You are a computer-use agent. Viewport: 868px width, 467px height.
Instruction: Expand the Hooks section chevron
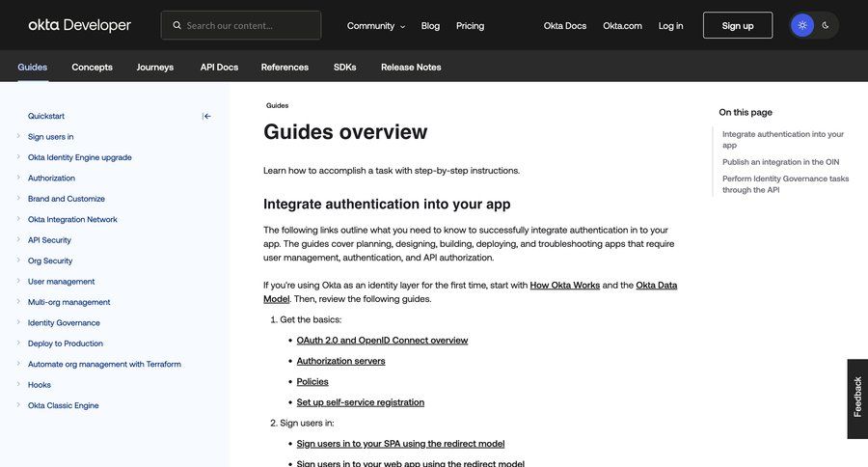tap(18, 384)
